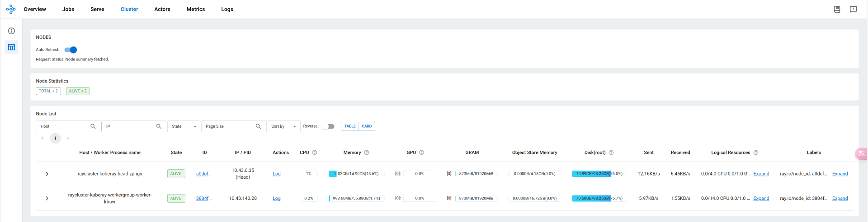This screenshot has height=222, width=868.
Task: Switch to the Metrics tab
Action: coord(195,9)
